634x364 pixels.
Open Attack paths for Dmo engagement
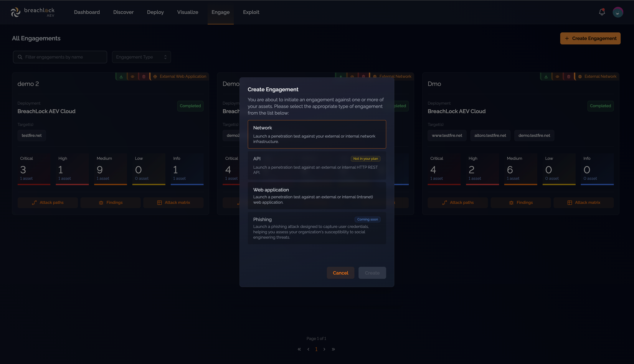tap(458, 203)
